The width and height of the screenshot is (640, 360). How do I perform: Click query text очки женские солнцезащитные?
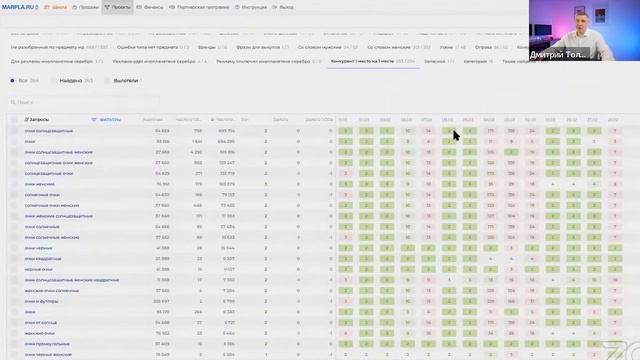pyautogui.click(x=58, y=216)
